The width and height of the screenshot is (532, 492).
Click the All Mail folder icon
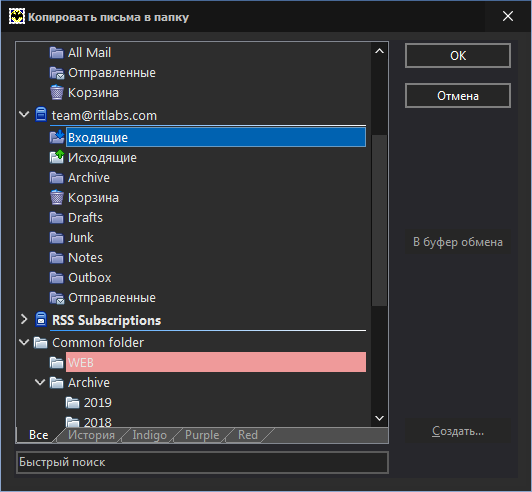[56, 53]
